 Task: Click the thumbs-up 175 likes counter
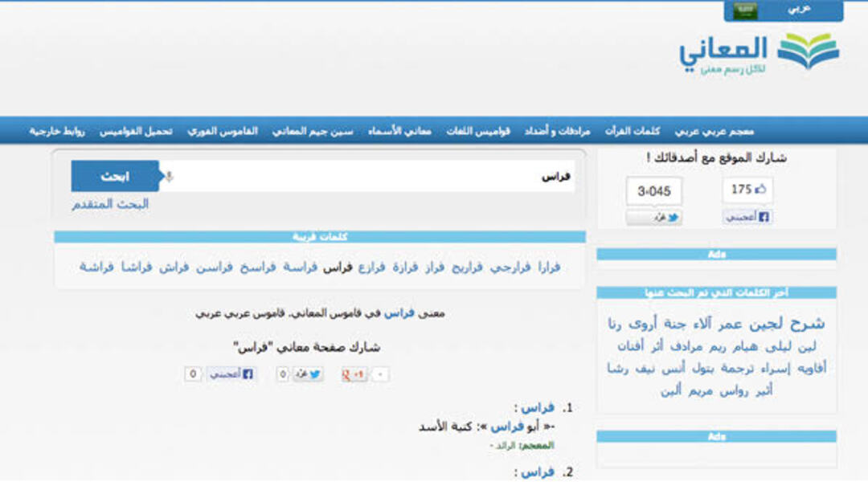click(x=748, y=190)
